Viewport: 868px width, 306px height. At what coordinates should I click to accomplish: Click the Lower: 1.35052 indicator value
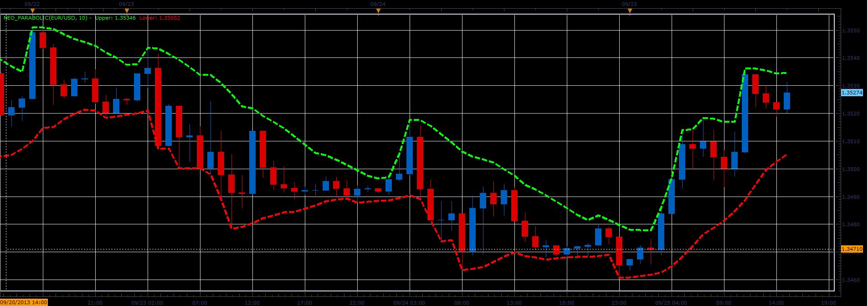coord(159,18)
